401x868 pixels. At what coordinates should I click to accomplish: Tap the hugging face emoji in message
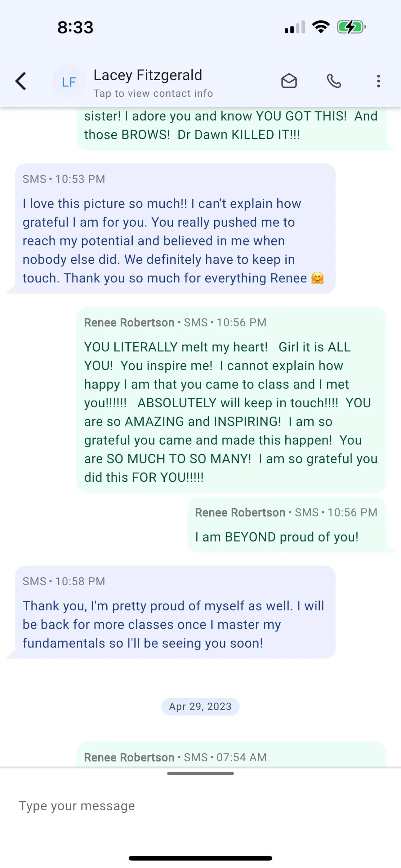[x=317, y=278]
